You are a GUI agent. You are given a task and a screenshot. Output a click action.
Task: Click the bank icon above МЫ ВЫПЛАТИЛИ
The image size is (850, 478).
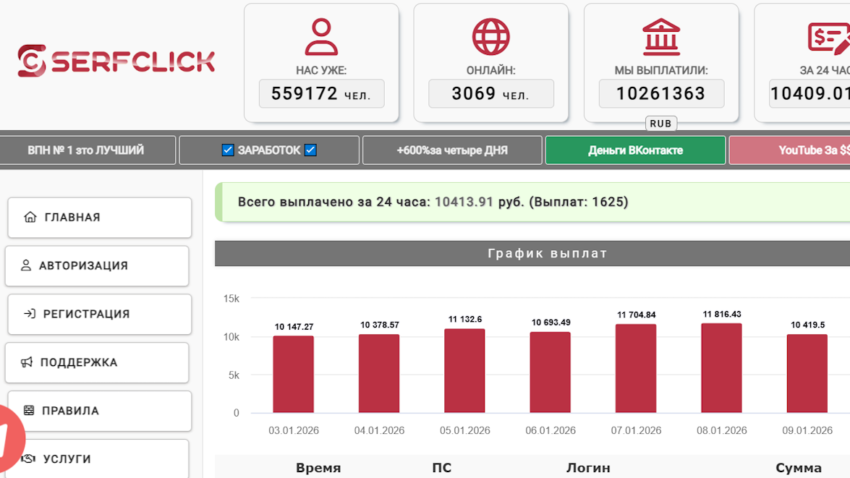point(661,38)
